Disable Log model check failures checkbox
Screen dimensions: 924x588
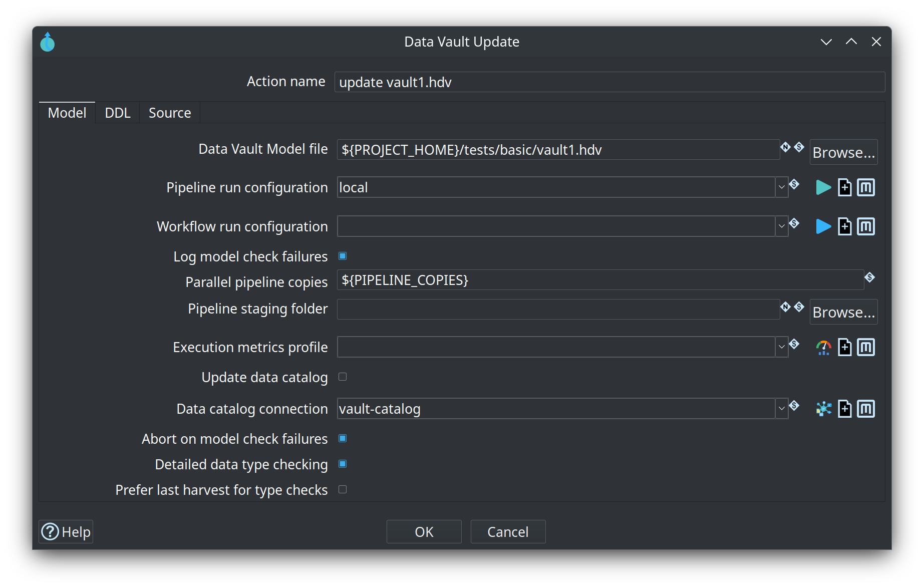pyautogui.click(x=343, y=256)
